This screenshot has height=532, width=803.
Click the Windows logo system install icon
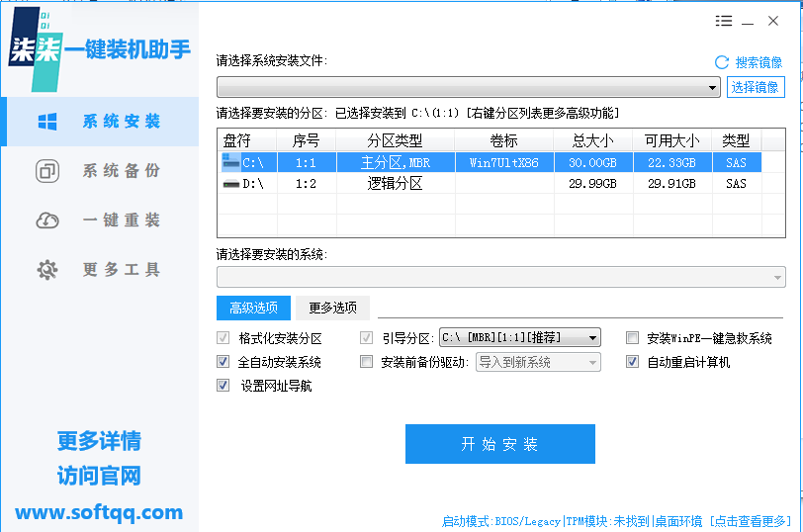coord(47,122)
